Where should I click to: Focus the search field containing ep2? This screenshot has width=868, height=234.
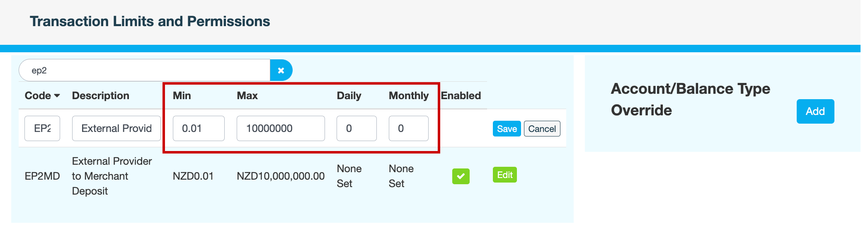click(x=144, y=71)
